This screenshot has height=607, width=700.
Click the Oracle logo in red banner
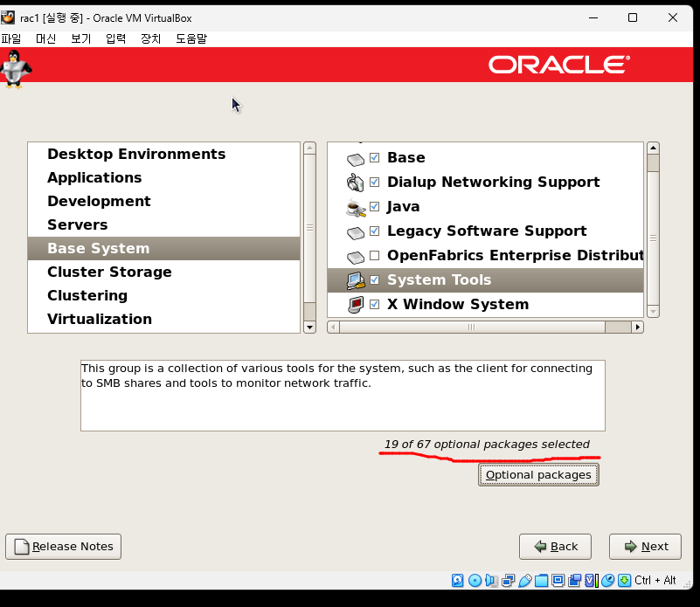coord(559,65)
